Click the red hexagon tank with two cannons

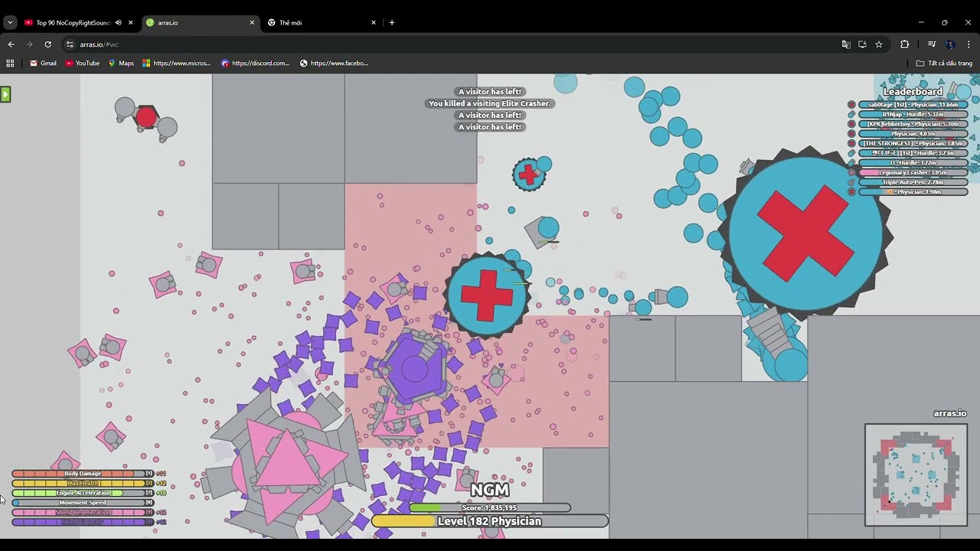(x=146, y=117)
